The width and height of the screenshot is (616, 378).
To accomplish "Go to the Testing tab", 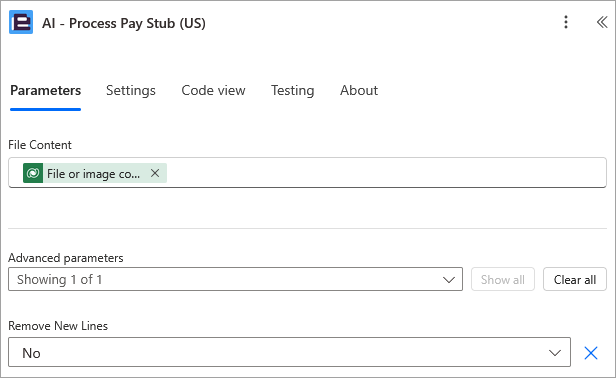I will (x=293, y=90).
